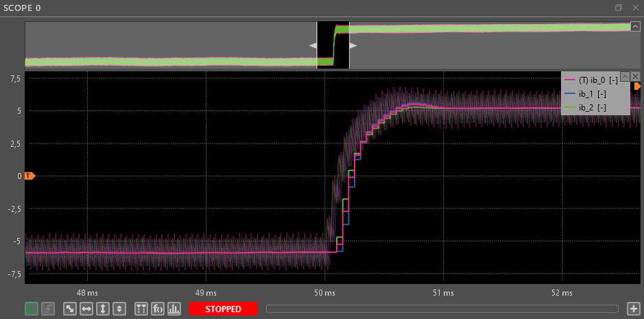Close the signal legend box
Image resolution: width=644 pixels, height=319 pixels.
point(635,75)
